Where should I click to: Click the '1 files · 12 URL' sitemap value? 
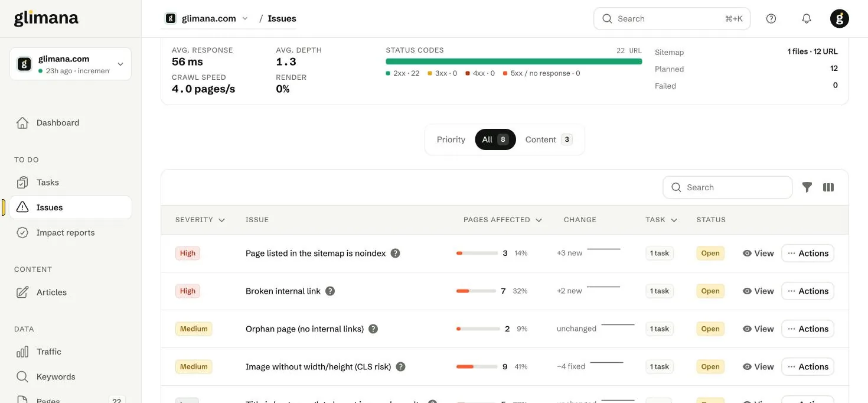[812, 52]
